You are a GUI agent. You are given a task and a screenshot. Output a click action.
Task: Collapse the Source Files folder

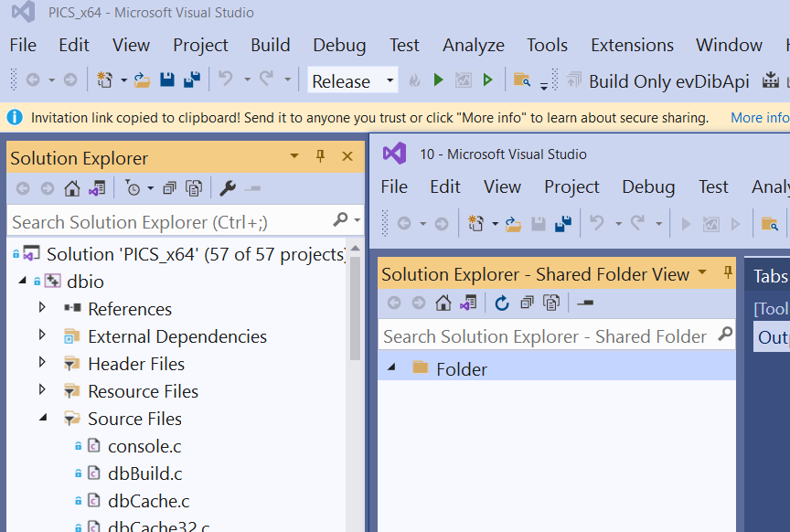pos(41,418)
